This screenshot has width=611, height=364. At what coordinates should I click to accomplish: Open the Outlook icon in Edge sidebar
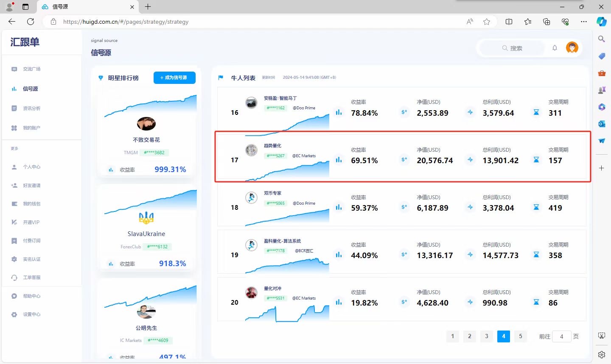pyautogui.click(x=602, y=124)
